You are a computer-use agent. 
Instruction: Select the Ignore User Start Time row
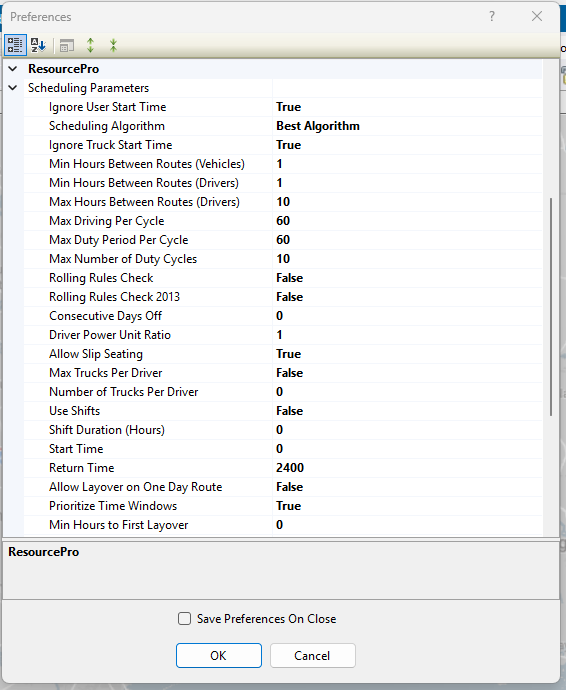283,107
